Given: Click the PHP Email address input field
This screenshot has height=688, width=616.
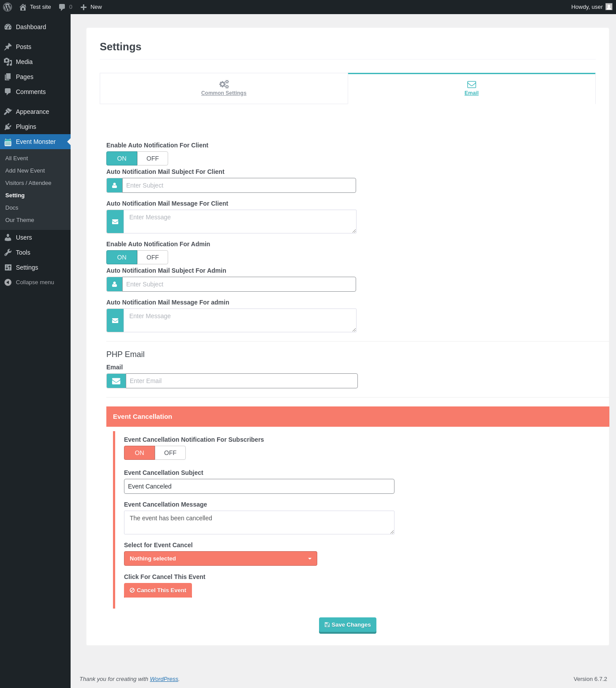Looking at the screenshot, I should (242, 381).
